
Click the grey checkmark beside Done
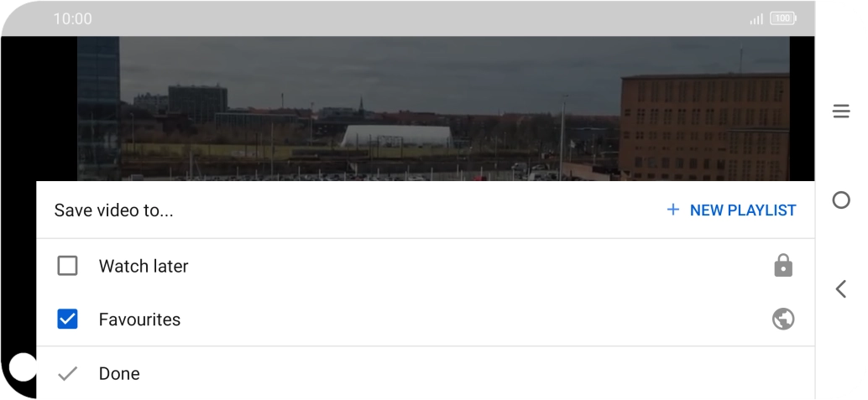click(67, 373)
